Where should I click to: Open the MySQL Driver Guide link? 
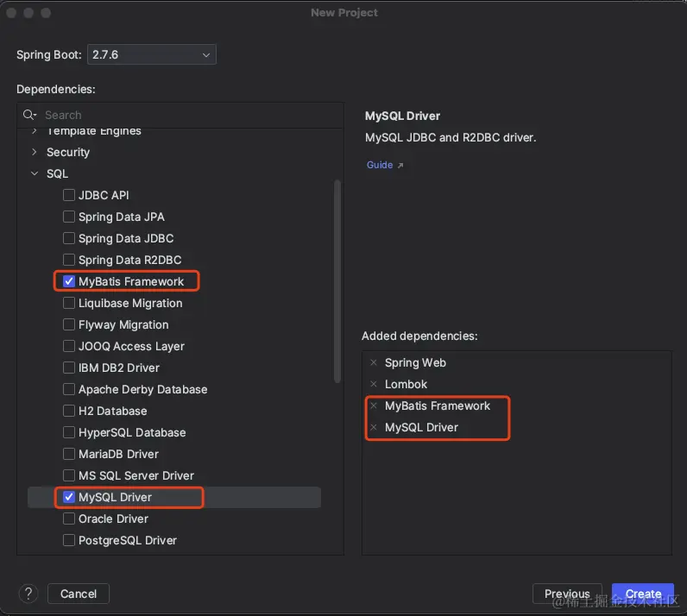pos(380,165)
